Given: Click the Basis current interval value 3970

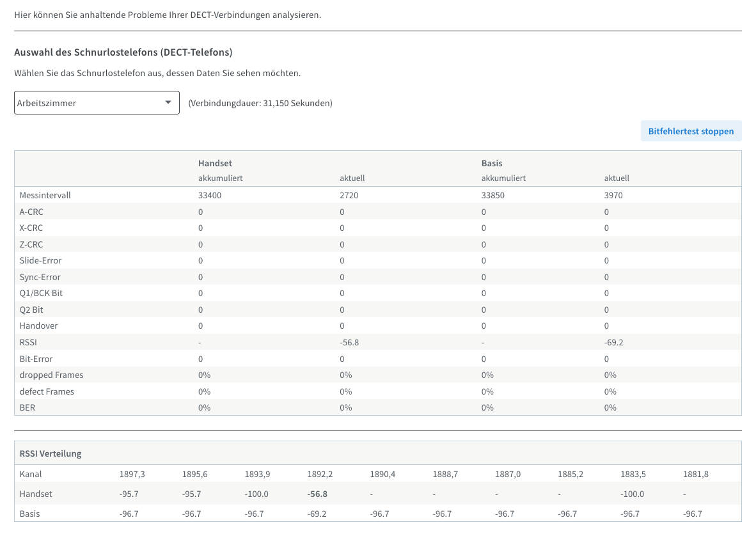Looking at the screenshot, I should (613, 195).
